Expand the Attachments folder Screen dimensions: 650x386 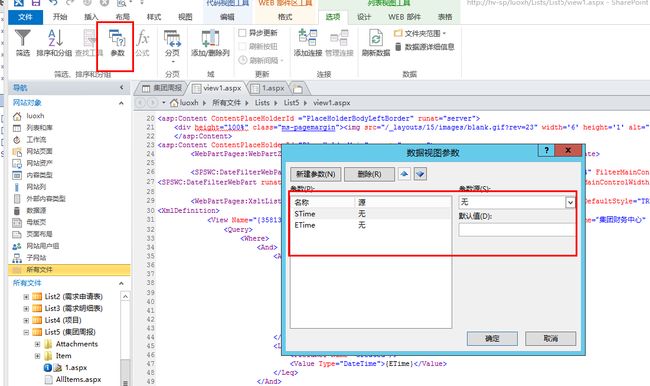point(37,344)
